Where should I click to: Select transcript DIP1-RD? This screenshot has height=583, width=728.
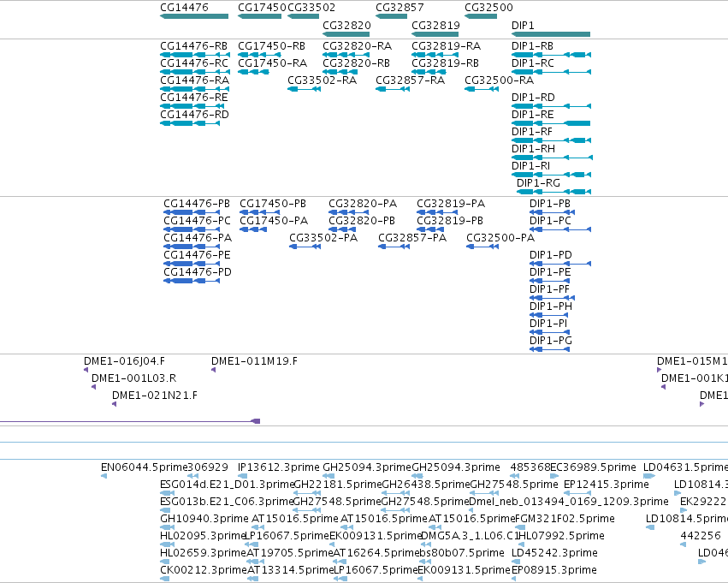pos(533,98)
